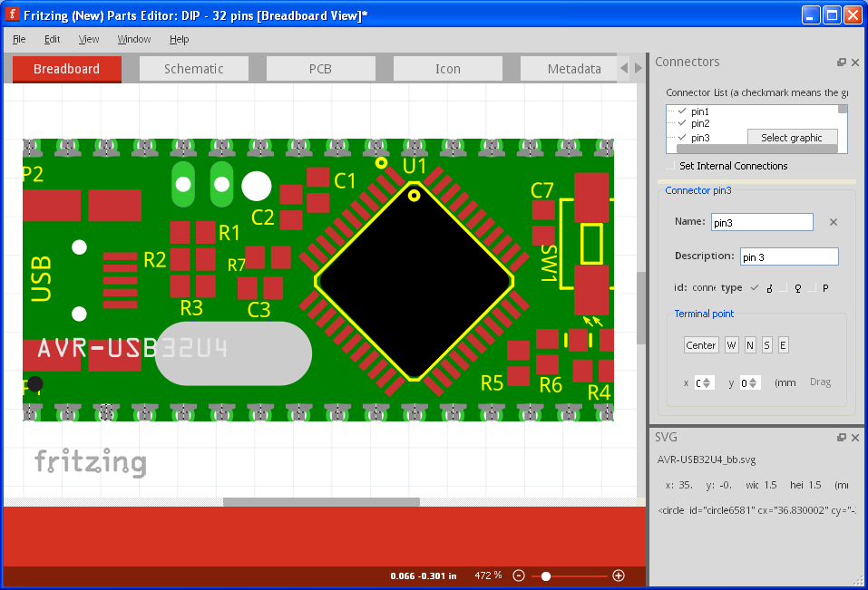Click the zoom in plus icon
This screenshot has width=868, height=590.
tap(619, 575)
